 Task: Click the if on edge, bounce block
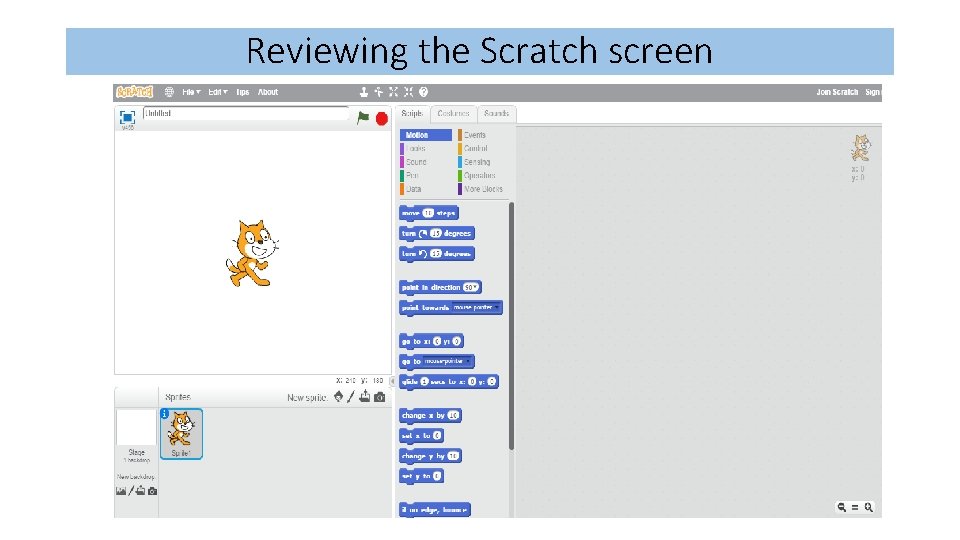[x=435, y=509]
